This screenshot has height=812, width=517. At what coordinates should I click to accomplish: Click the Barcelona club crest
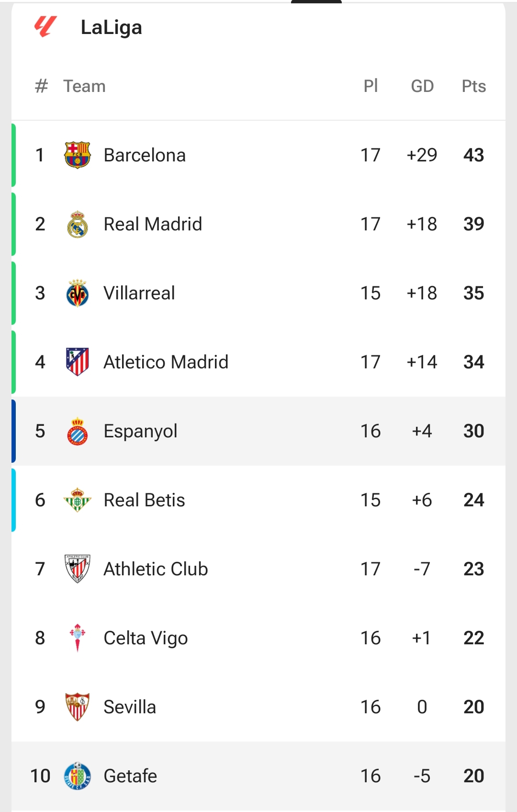[77, 155]
